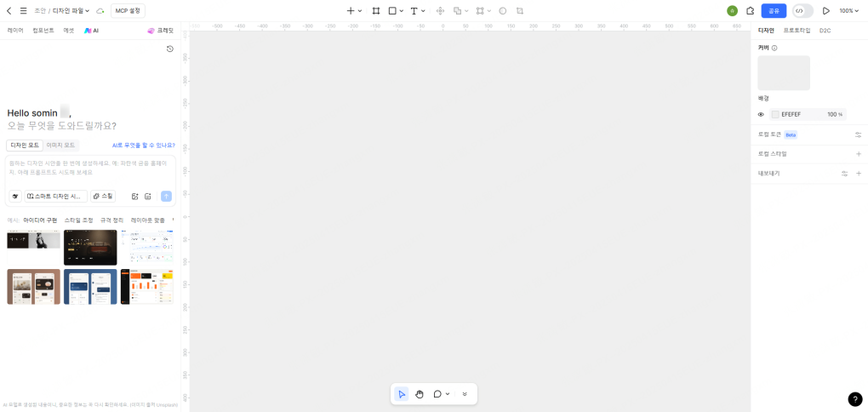Image resolution: width=868 pixels, height=412 pixels.
Task: Switch to the 에셋 tab
Action: (69, 31)
